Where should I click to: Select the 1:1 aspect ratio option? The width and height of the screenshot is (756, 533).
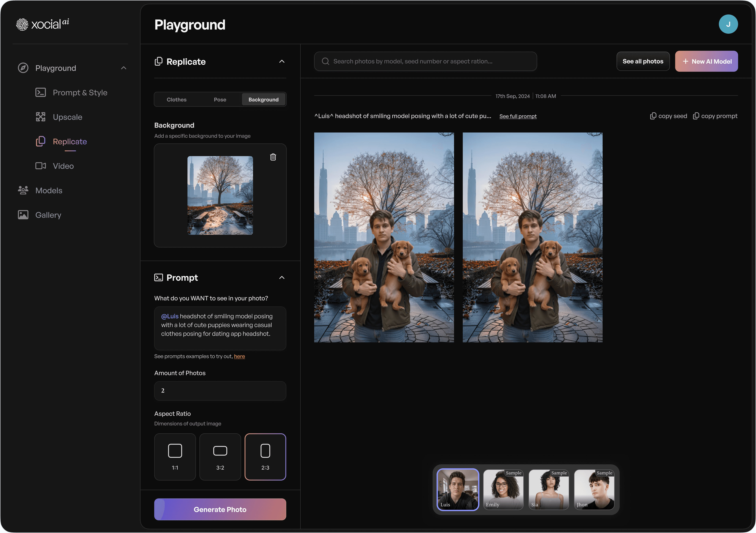[x=175, y=457]
